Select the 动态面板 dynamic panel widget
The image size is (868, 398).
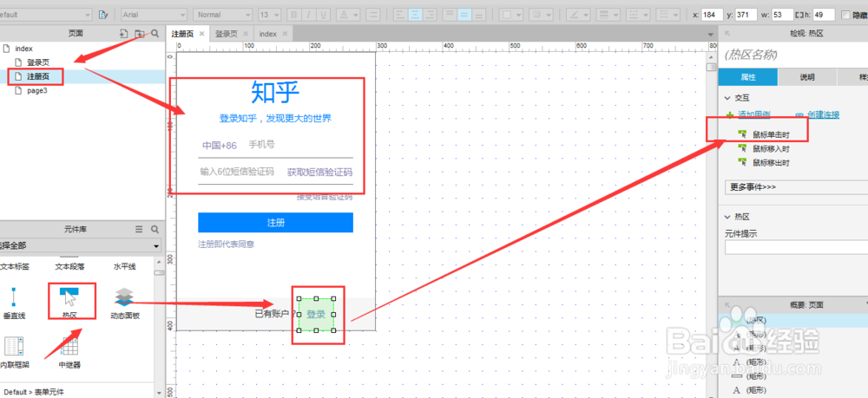coord(126,303)
